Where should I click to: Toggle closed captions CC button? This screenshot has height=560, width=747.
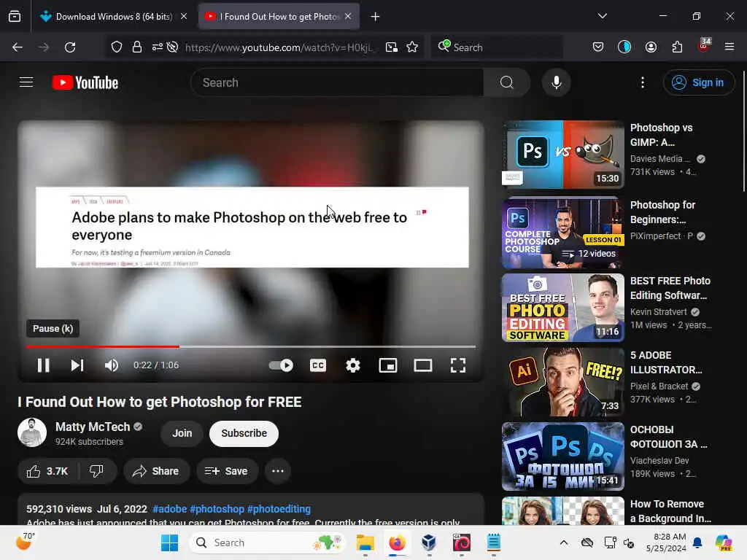pos(318,365)
